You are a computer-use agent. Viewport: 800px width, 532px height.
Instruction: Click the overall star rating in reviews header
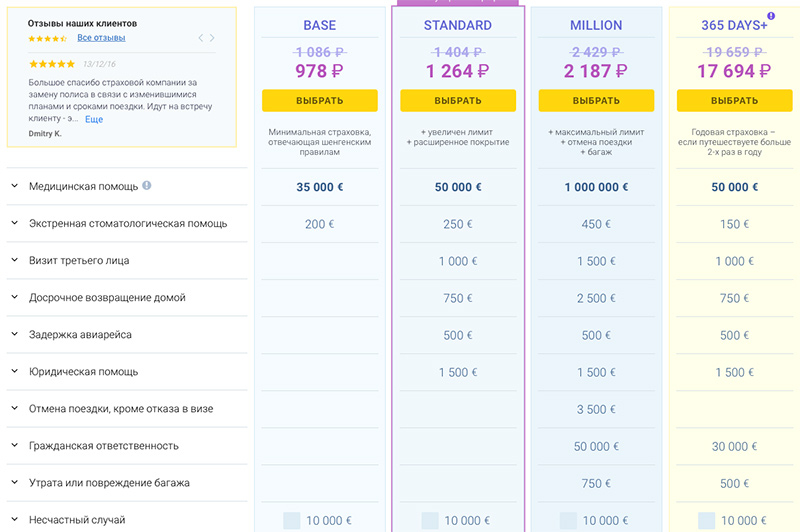[48, 38]
